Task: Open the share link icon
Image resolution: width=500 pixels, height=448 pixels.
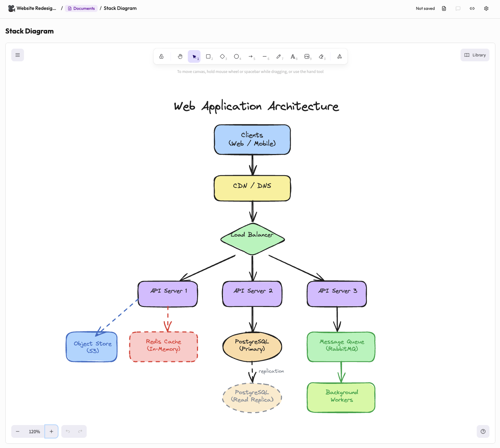Action: pos(472,8)
